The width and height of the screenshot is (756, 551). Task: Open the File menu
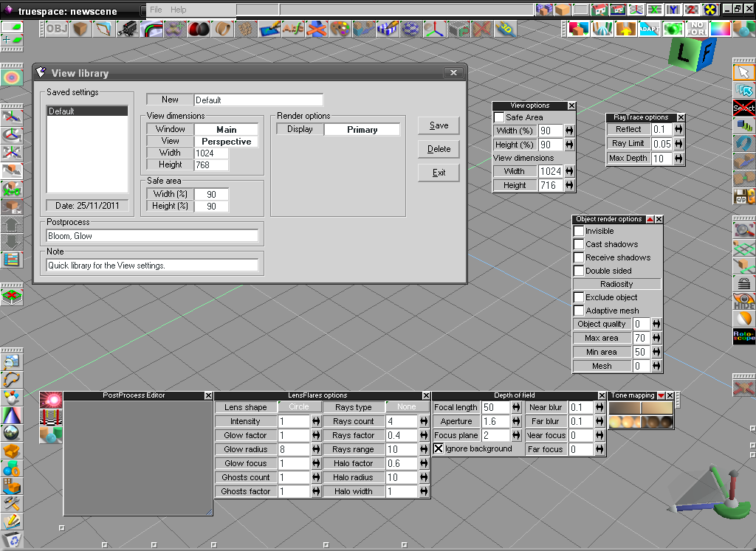pos(156,10)
